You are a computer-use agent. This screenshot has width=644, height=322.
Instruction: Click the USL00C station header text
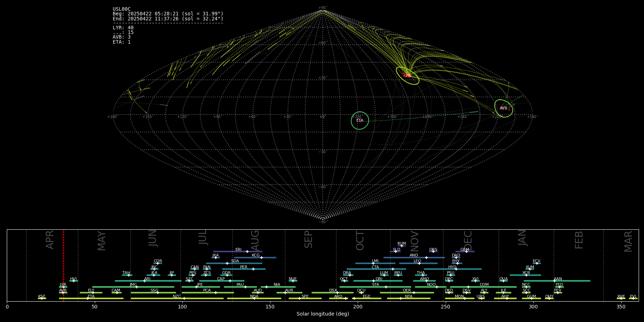pos(122,9)
